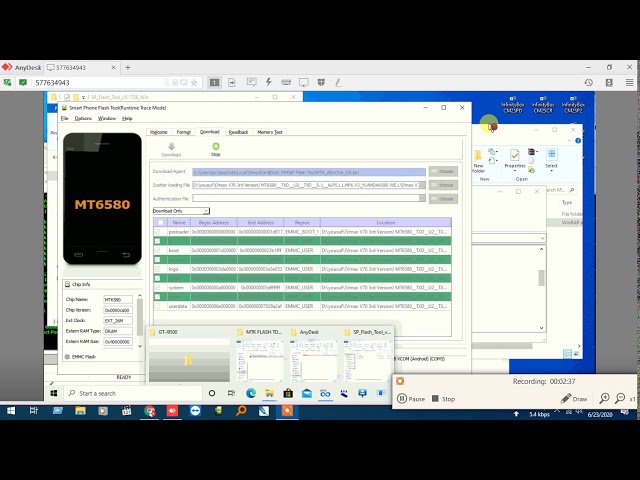Open AnyDesk chat icon in session toolbar
Screen dimensions: 640x480
tap(251, 82)
